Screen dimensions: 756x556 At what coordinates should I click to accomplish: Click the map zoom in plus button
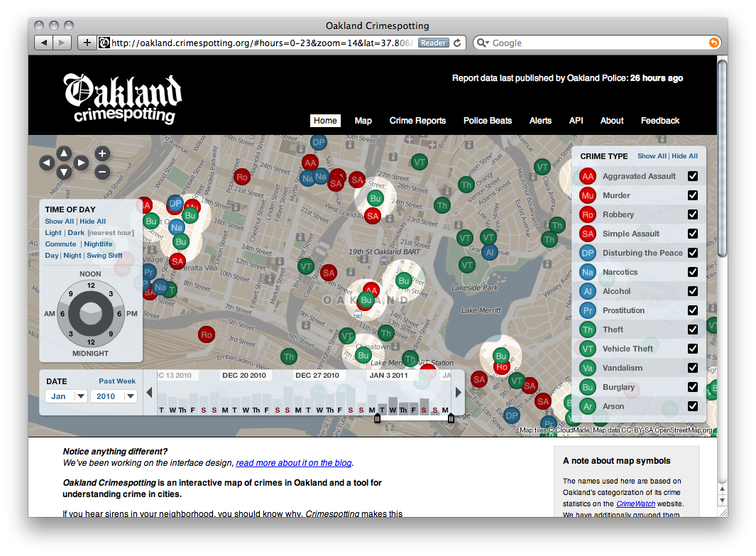coord(102,153)
